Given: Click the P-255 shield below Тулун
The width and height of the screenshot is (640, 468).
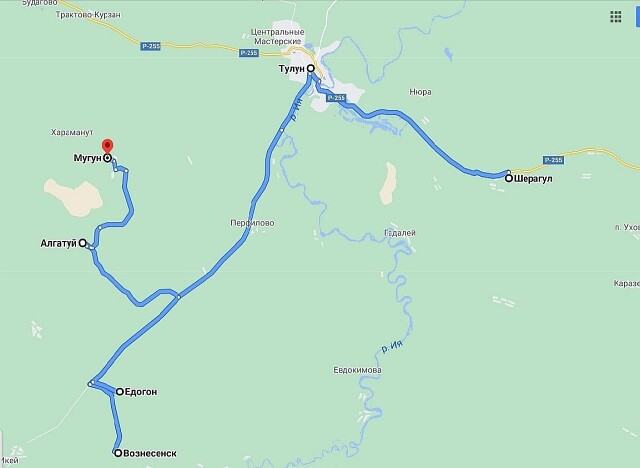Looking at the screenshot, I should [x=336, y=98].
